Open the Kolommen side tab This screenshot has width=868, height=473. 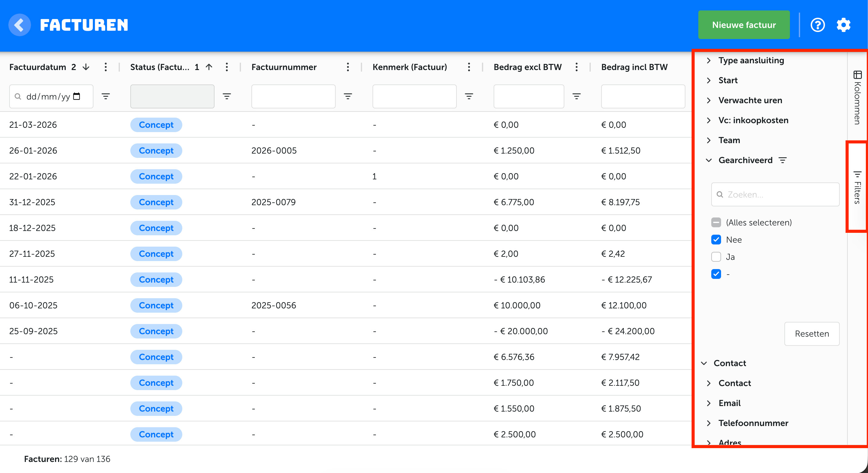point(857,97)
